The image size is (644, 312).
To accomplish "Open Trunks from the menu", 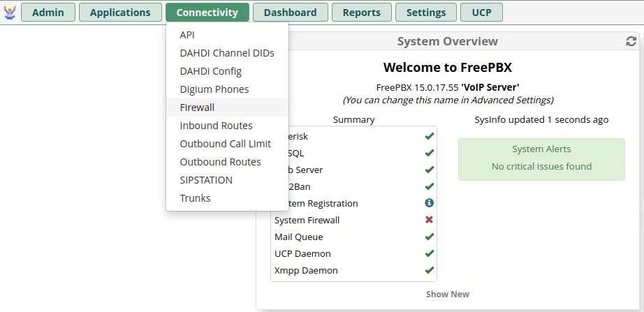I will pos(195,198).
